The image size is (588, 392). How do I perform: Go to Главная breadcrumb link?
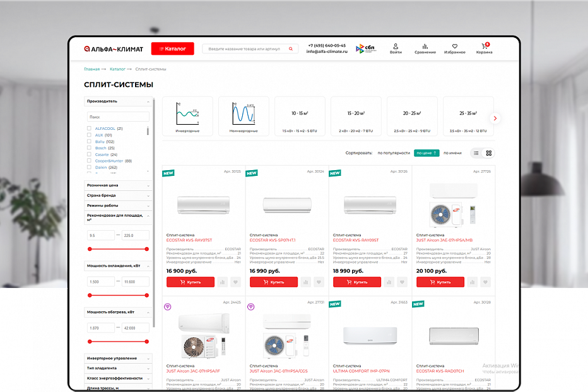[x=92, y=69]
